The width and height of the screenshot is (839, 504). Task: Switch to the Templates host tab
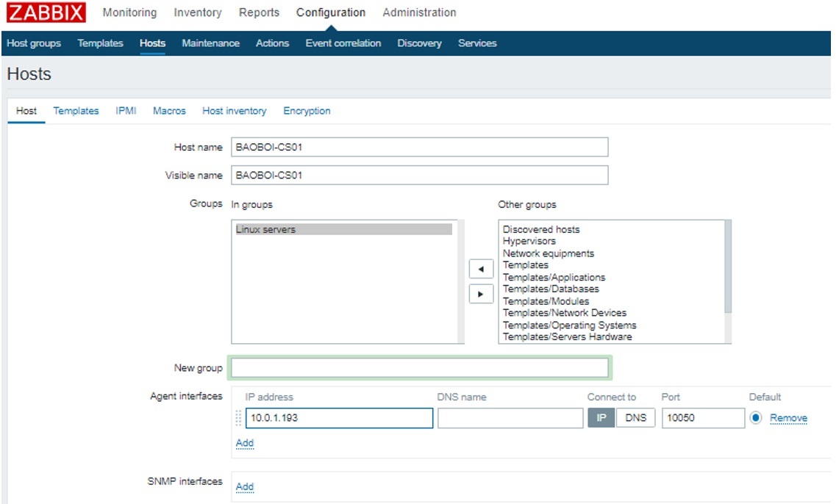pos(76,111)
